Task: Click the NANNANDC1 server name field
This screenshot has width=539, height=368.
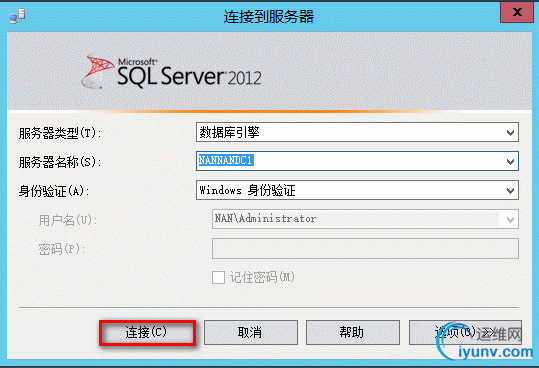Action: [357, 161]
